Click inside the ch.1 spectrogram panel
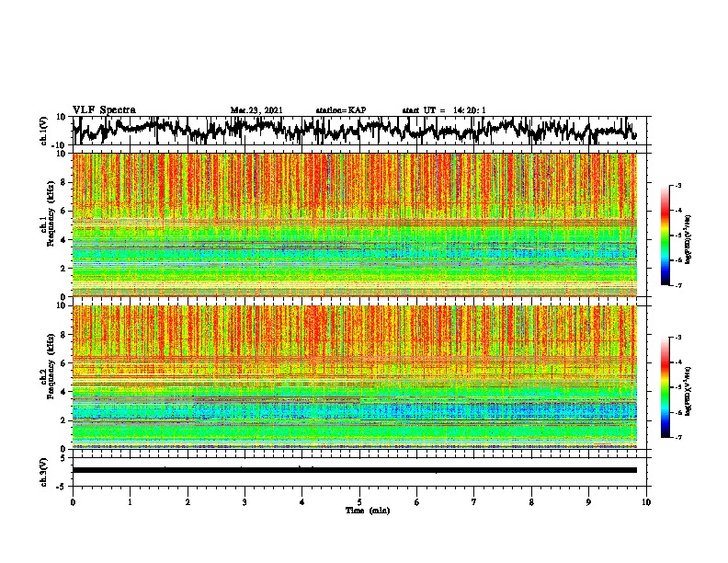 [354, 224]
